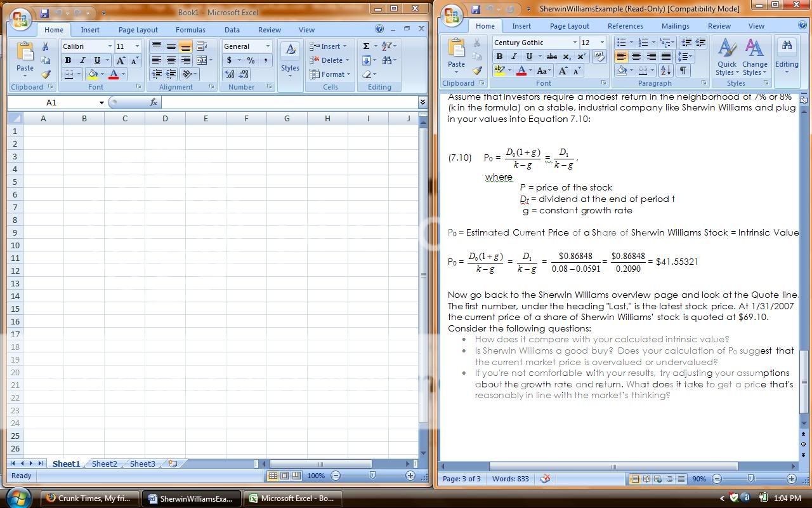
Task: Open Excel's font size dropdown
Action: pyautogui.click(x=137, y=46)
